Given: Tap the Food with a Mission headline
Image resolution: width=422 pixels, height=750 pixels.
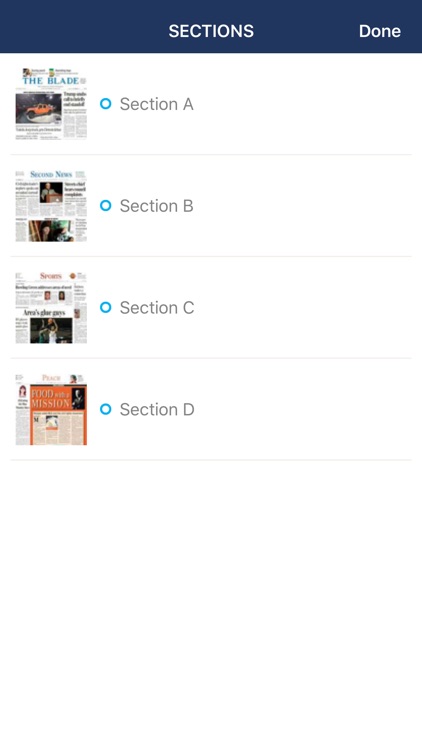Looking at the screenshot, I should (x=50, y=398).
